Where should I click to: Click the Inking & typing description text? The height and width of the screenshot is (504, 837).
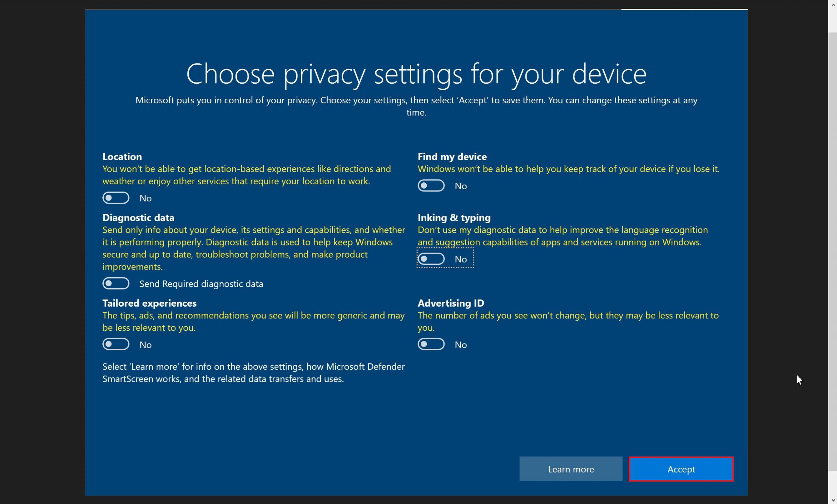pyautogui.click(x=563, y=236)
